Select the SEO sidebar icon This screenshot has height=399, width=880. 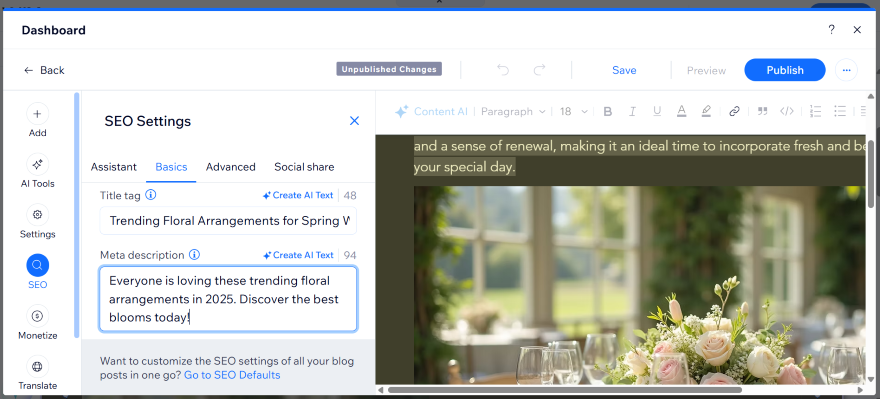[x=38, y=265]
